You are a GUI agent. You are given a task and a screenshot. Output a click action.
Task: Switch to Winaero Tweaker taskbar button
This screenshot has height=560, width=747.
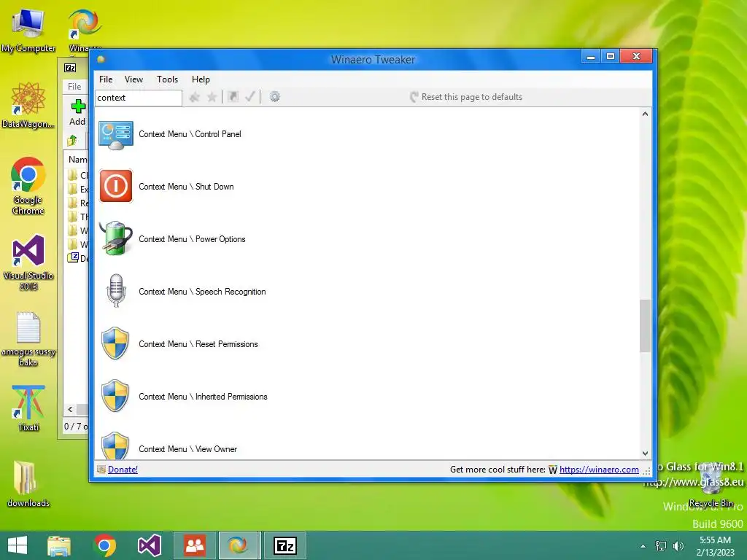(x=239, y=545)
